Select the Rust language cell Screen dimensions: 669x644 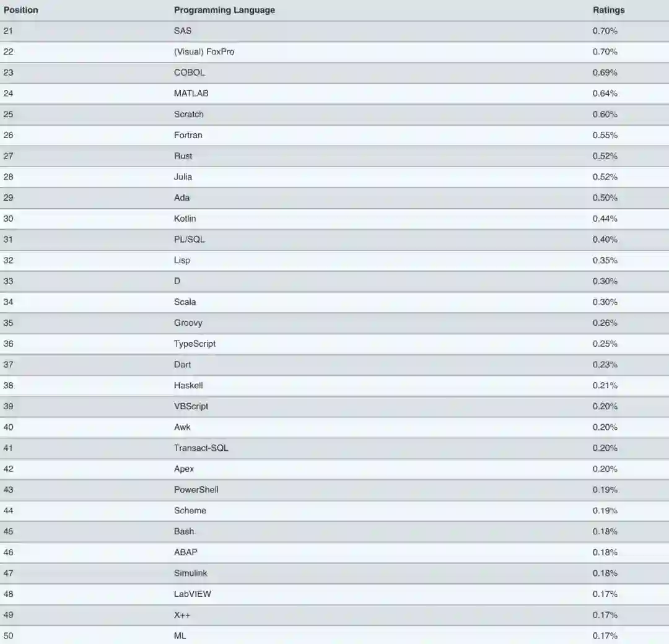coord(183,156)
